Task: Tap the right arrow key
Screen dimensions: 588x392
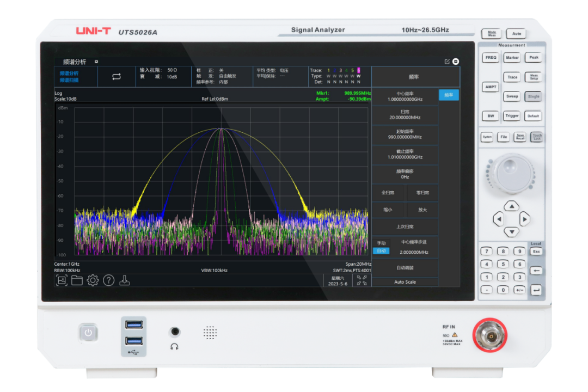Action: tap(525, 219)
